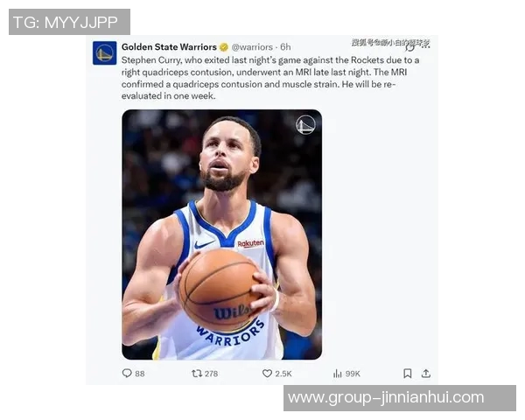Click the @warriors handle
This screenshot has width=525, height=420.
(252, 47)
